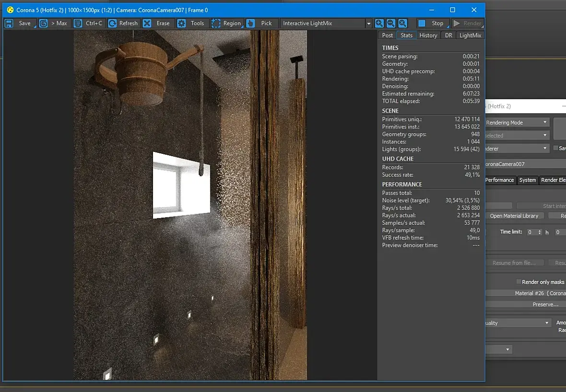Switch to the Post tab

point(388,35)
